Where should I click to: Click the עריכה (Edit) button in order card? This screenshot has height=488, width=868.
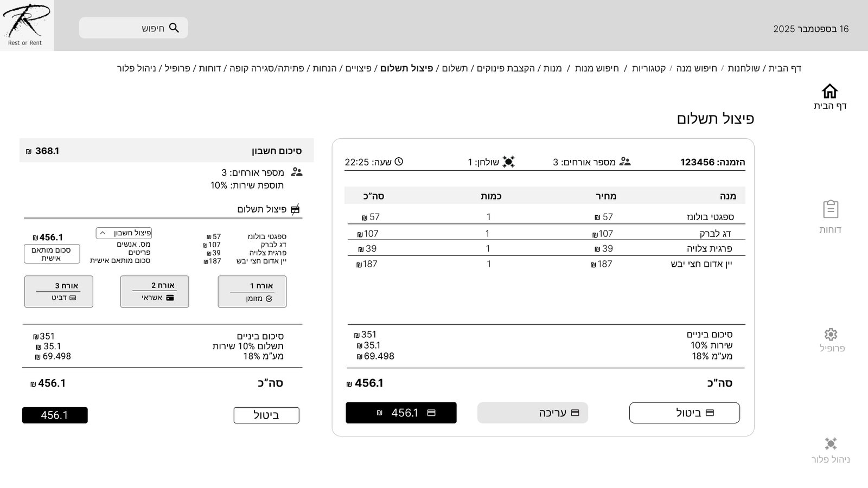(x=532, y=413)
